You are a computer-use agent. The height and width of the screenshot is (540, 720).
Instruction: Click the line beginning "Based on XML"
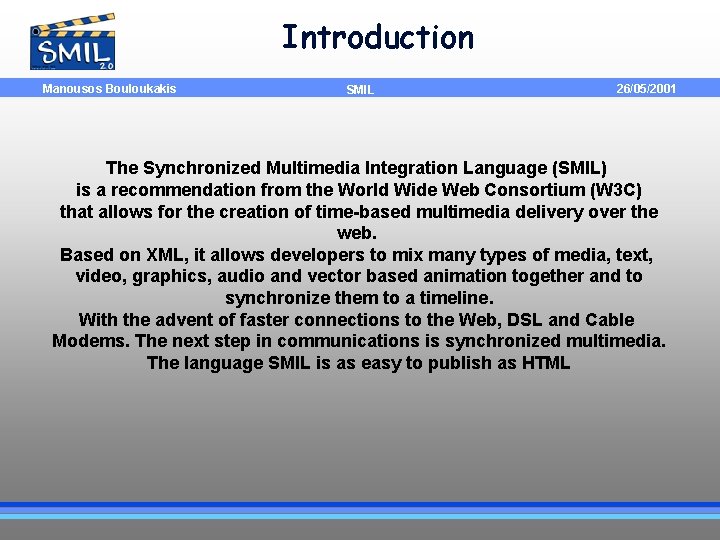pyautogui.click(x=356, y=255)
